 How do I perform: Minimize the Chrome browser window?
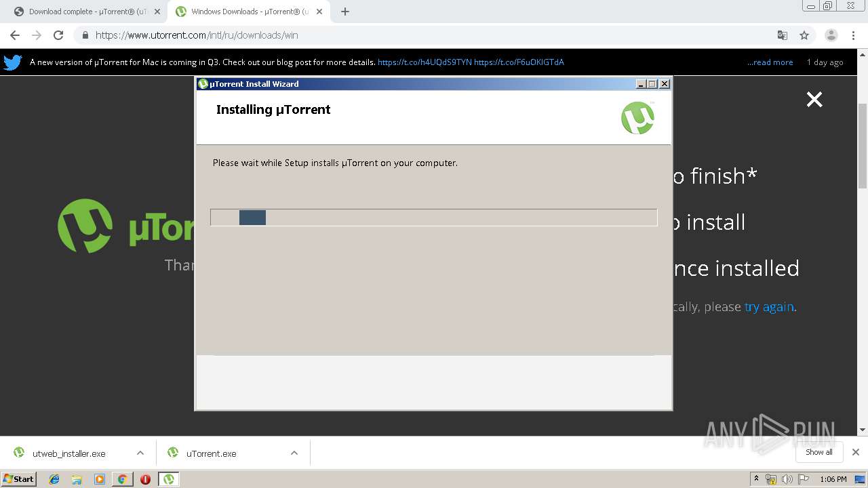click(x=811, y=5)
